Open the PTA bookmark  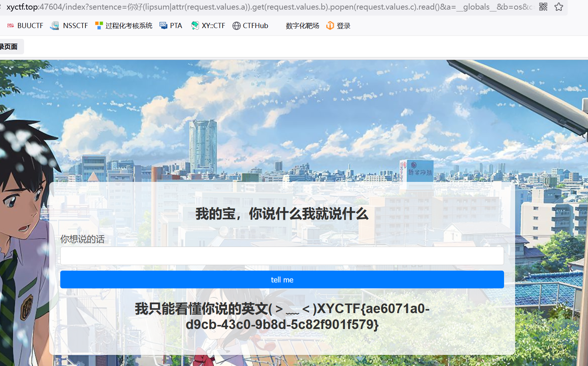click(171, 26)
